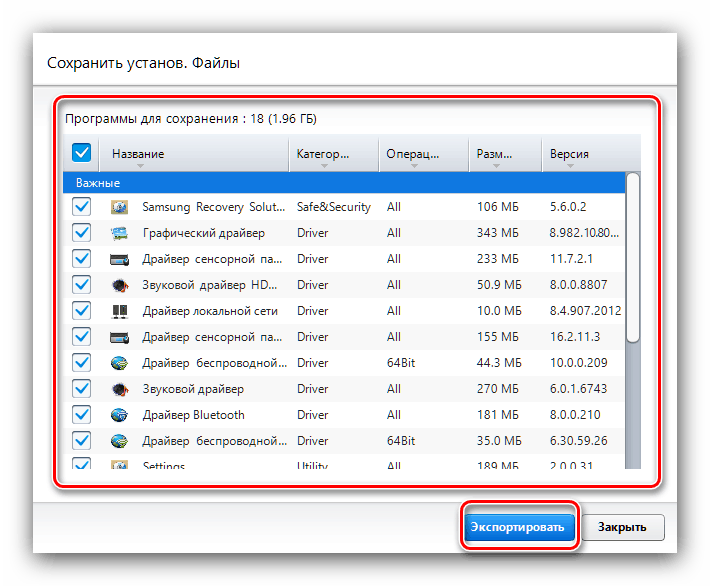Select the Samsung Recovery Solut... row name
This screenshot has height=586, width=710.
point(214,207)
